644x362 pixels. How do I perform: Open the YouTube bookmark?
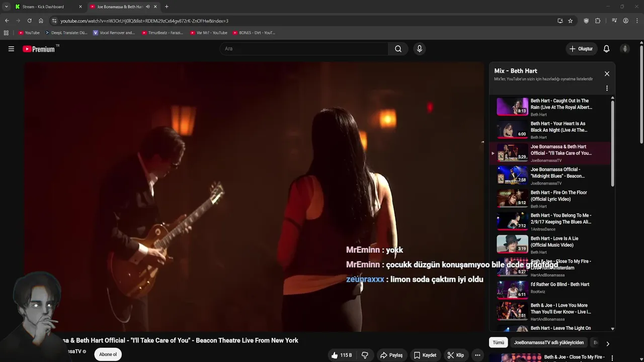click(29, 33)
